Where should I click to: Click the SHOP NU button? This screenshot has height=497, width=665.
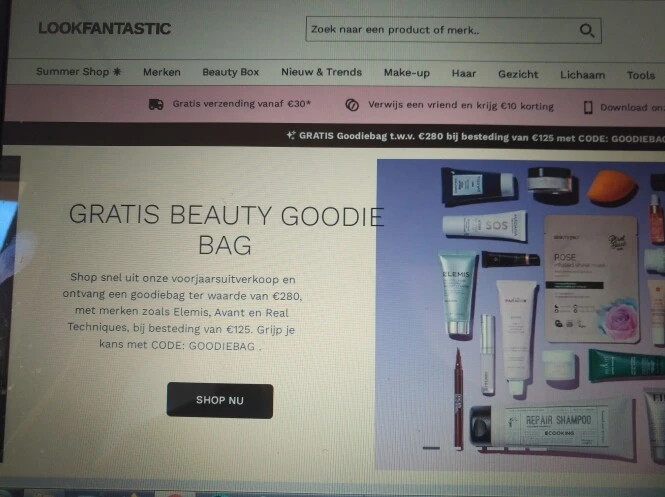(220, 401)
